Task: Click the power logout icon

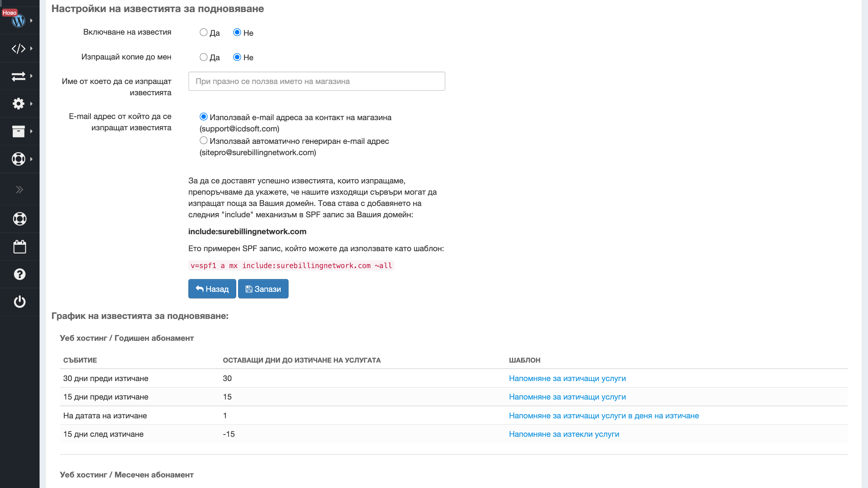Action: pos(20,302)
